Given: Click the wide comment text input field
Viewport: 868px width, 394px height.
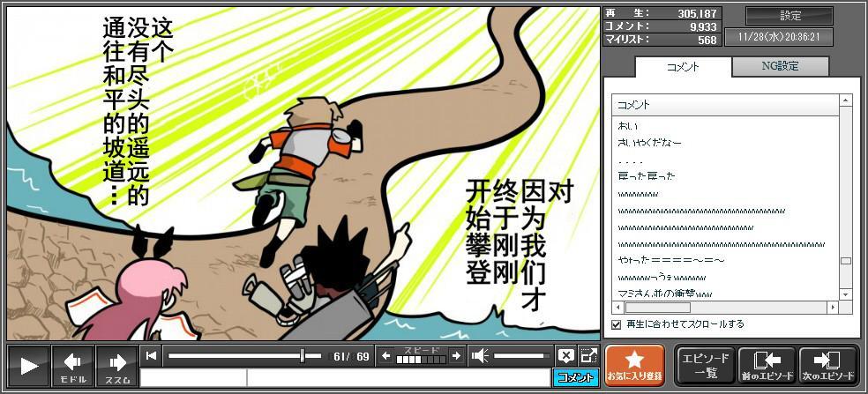Looking at the screenshot, I should click(398, 378).
